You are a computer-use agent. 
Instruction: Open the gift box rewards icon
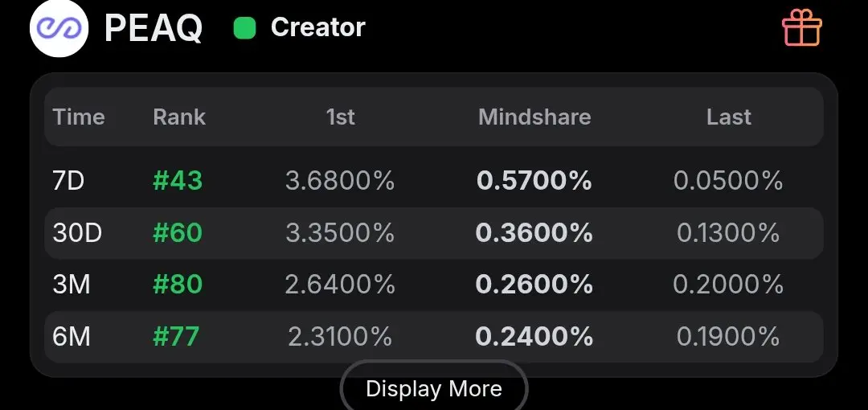pos(801,27)
